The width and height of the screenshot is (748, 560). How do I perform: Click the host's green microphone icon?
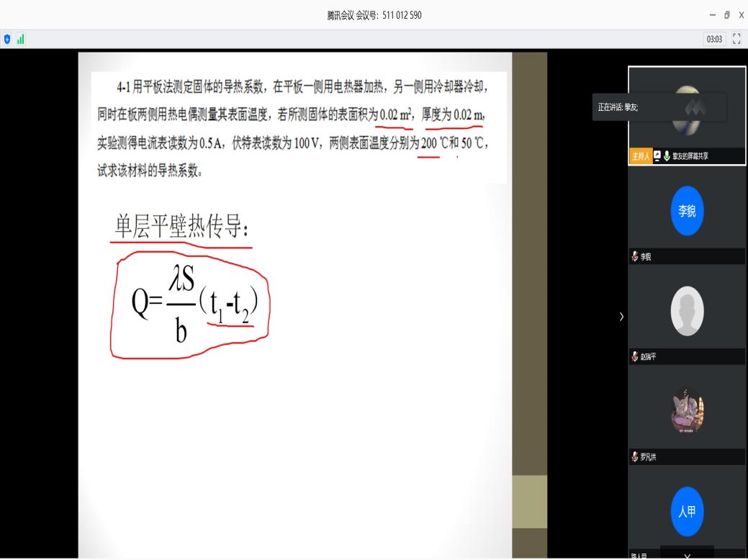point(667,156)
